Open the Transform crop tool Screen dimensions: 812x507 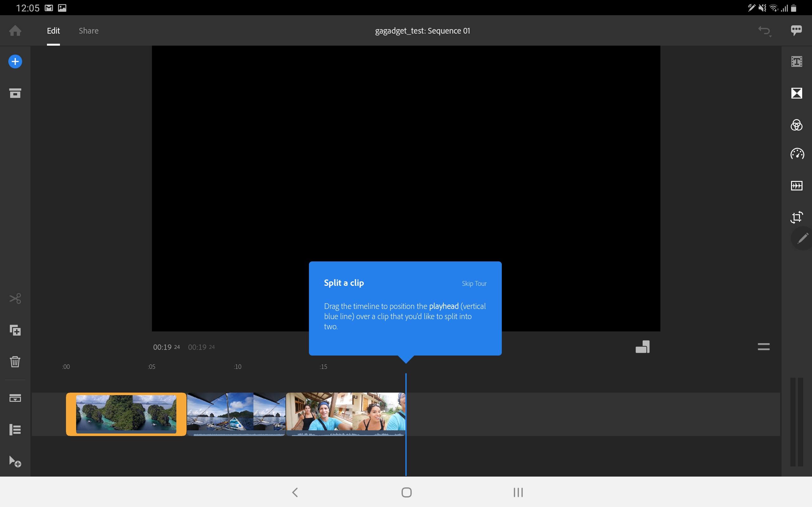click(796, 217)
